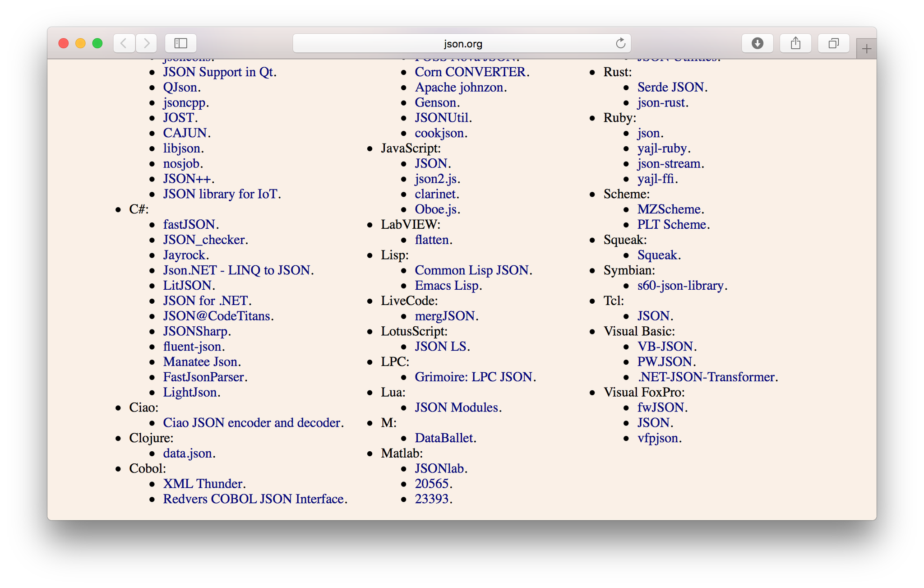Toggle the sidebar panel icon
This screenshot has width=924, height=588.
point(180,43)
